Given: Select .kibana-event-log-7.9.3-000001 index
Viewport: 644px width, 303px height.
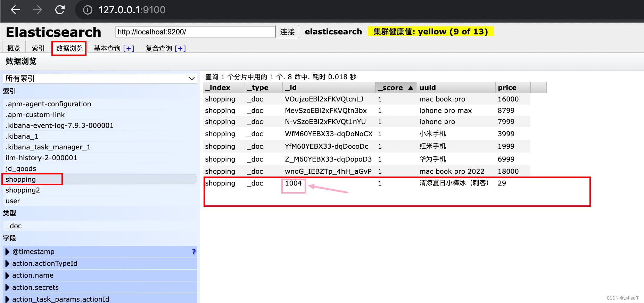Looking at the screenshot, I should (x=100, y=125).
